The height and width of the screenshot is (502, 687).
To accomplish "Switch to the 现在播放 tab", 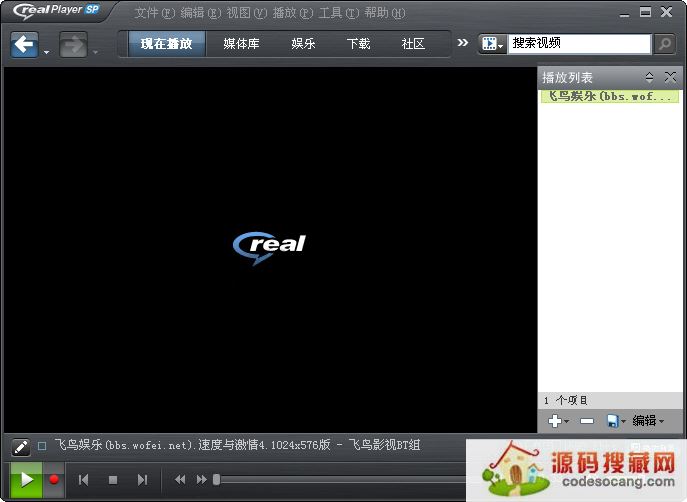I will 166,44.
